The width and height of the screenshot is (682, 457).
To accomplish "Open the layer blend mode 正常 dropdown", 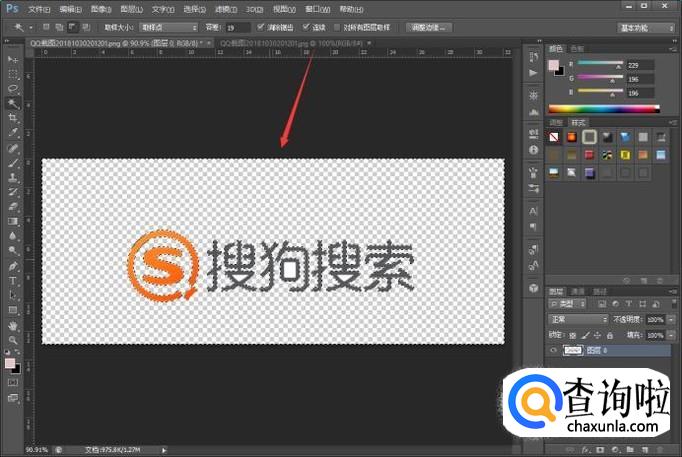I will coord(578,319).
